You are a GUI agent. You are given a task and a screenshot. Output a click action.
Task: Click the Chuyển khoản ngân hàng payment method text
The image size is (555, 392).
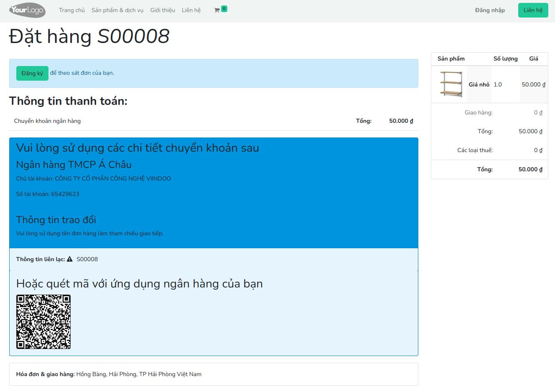47,121
